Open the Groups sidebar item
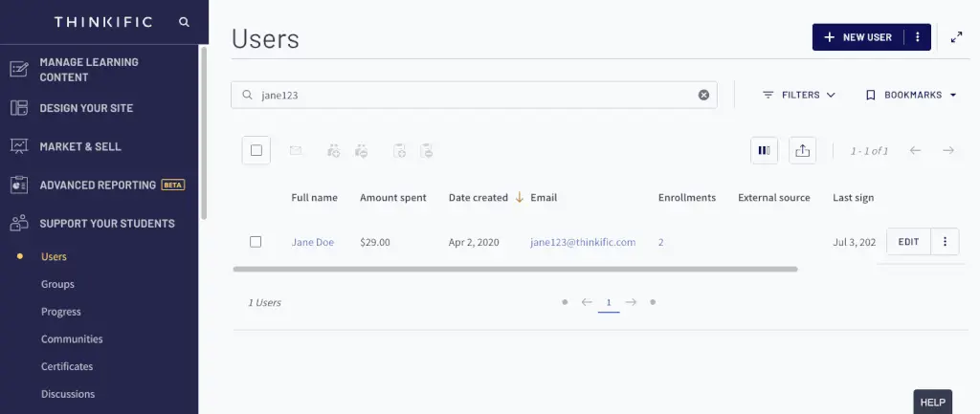This screenshot has width=980, height=414. 57,284
